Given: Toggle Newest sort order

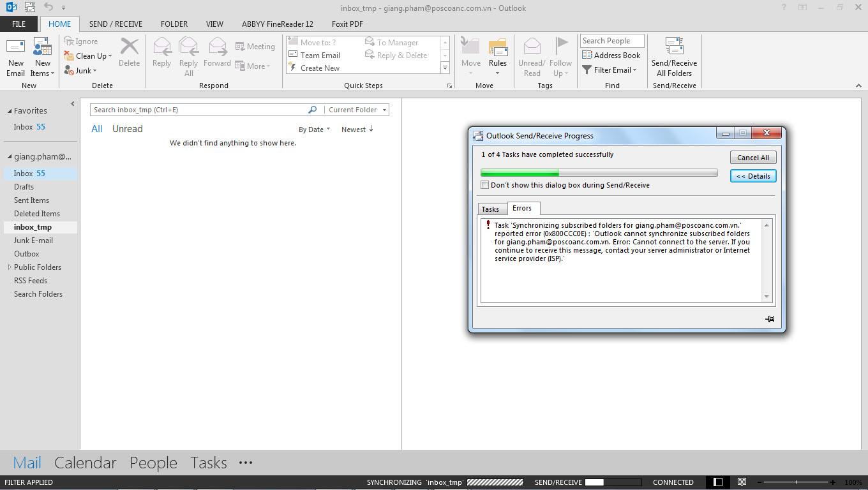Looking at the screenshot, I should click(357, 130).
